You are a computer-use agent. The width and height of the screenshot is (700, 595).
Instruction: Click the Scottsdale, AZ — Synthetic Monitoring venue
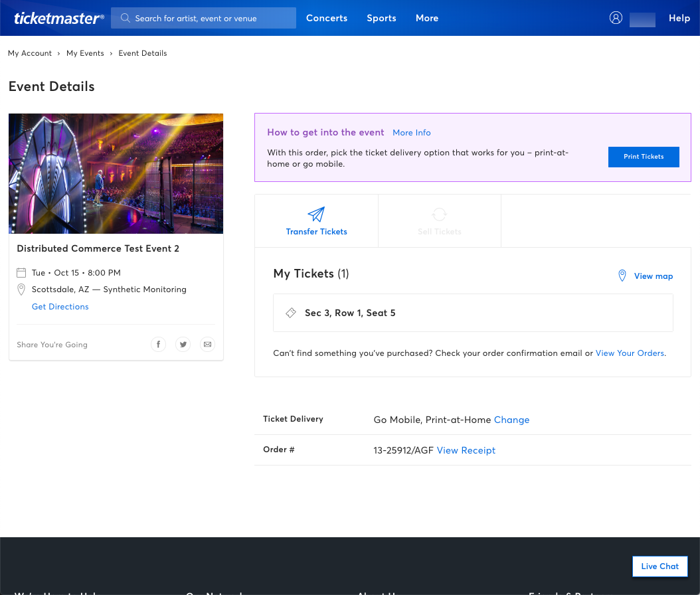pos(109,290)
